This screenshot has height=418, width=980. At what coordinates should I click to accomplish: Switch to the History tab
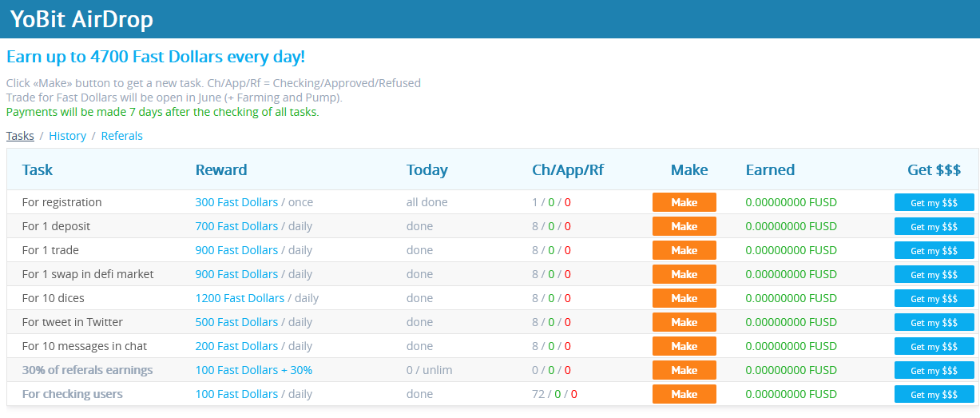(x=68, y=136)
